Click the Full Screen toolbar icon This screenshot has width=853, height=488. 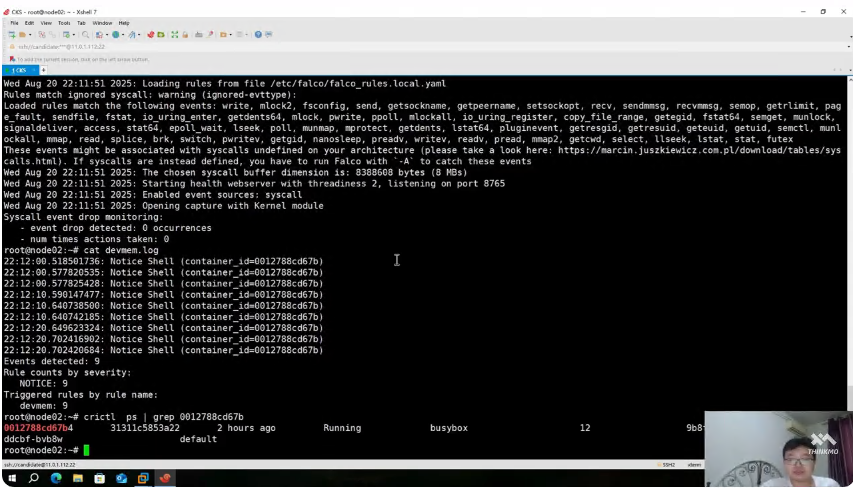174,34
